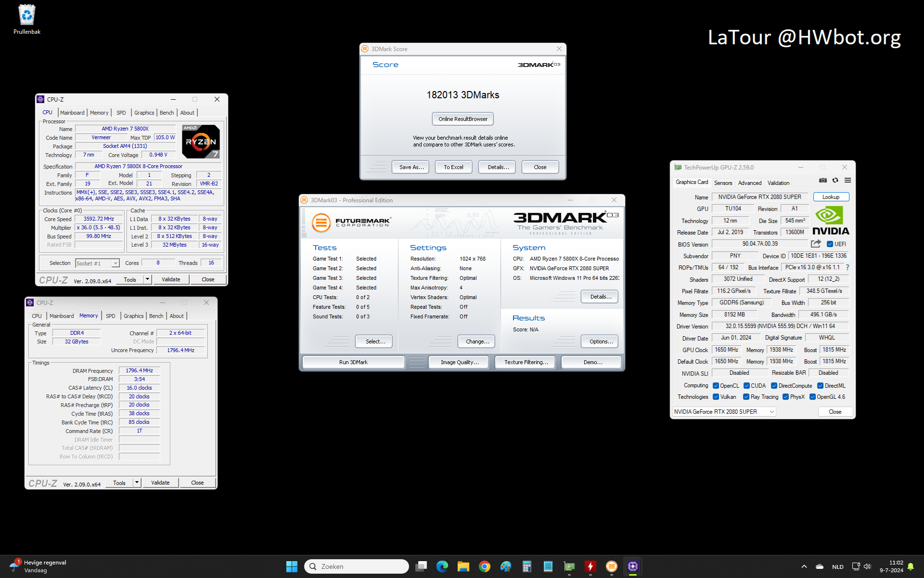Screen dimensions: 924x578
Task: Toggle the OpenCL checkbox
Action: (x=716, y=386)
